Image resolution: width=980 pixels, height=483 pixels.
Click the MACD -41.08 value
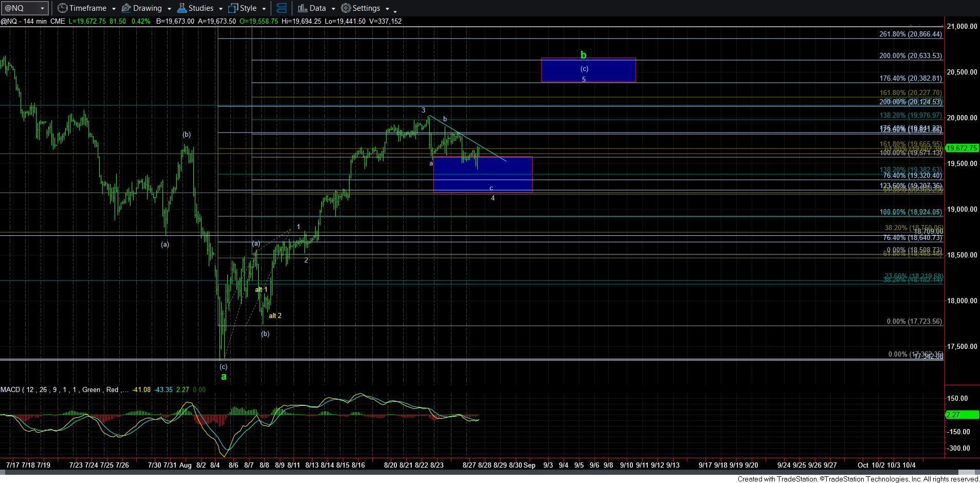click(141, 390)
